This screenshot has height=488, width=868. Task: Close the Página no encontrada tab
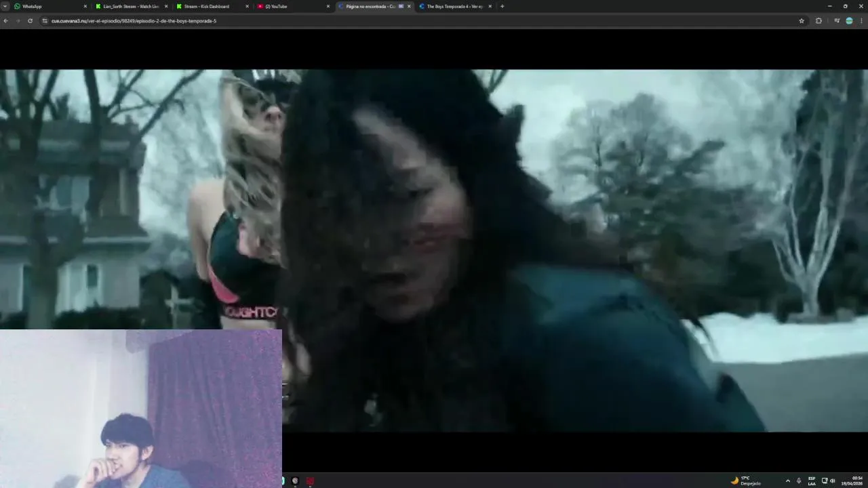(409, 6)
